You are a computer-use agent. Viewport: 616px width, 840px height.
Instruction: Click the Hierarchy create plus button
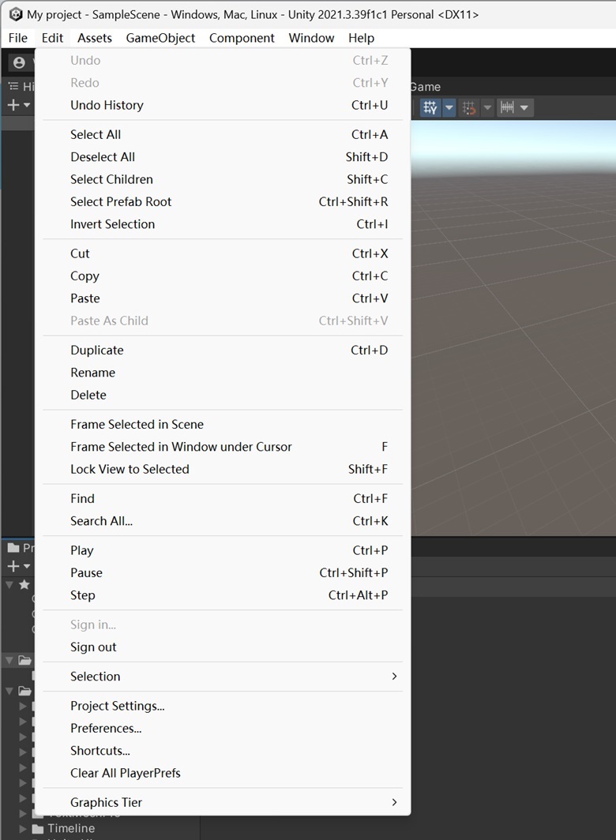point(13,105)
